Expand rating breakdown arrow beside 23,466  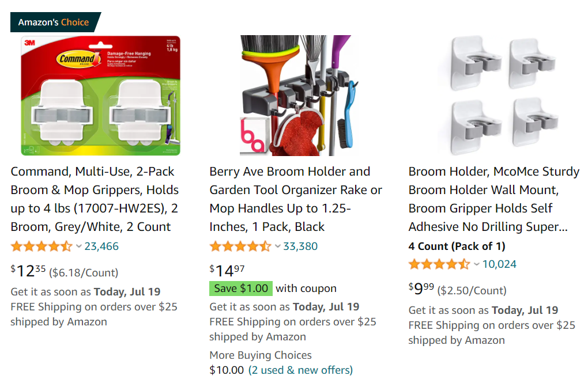coord(79,246)
